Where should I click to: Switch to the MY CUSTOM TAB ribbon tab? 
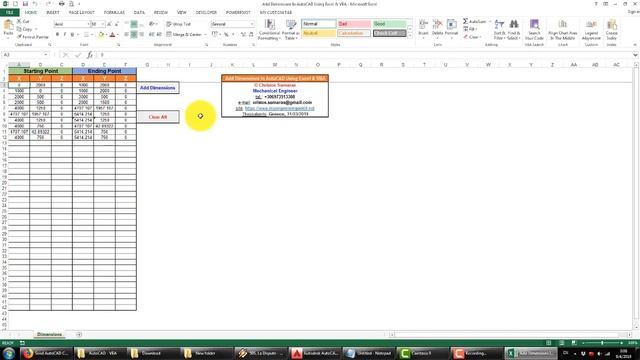click(276, 12)
